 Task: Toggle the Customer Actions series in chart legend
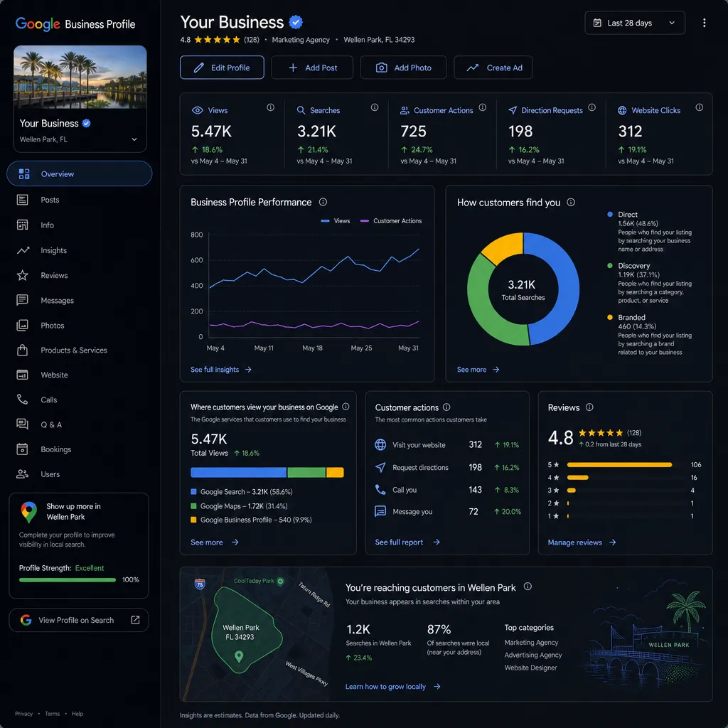pos(391,221)
